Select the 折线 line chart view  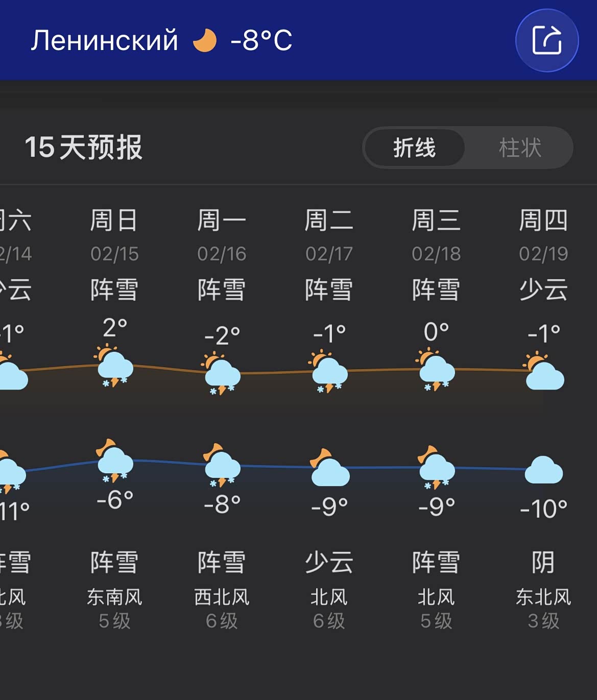(x=414, y=148)
